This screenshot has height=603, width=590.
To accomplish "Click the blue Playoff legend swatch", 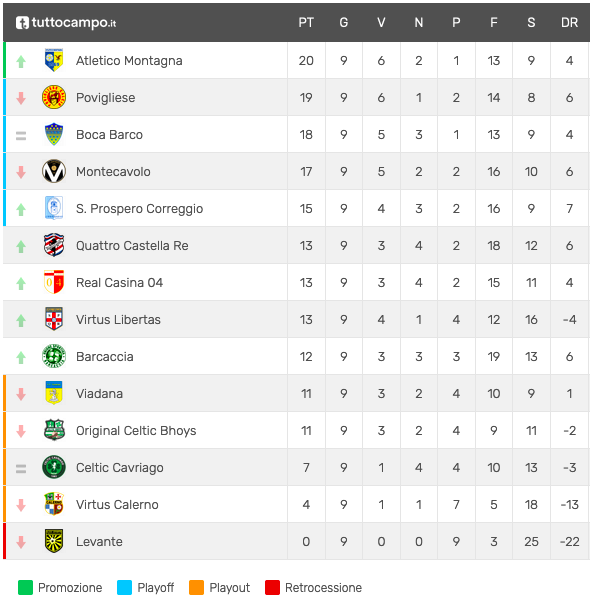I will click(124, 587).
